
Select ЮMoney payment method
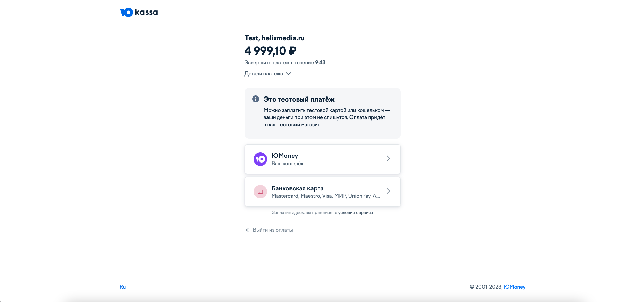(x=323, y=159)
